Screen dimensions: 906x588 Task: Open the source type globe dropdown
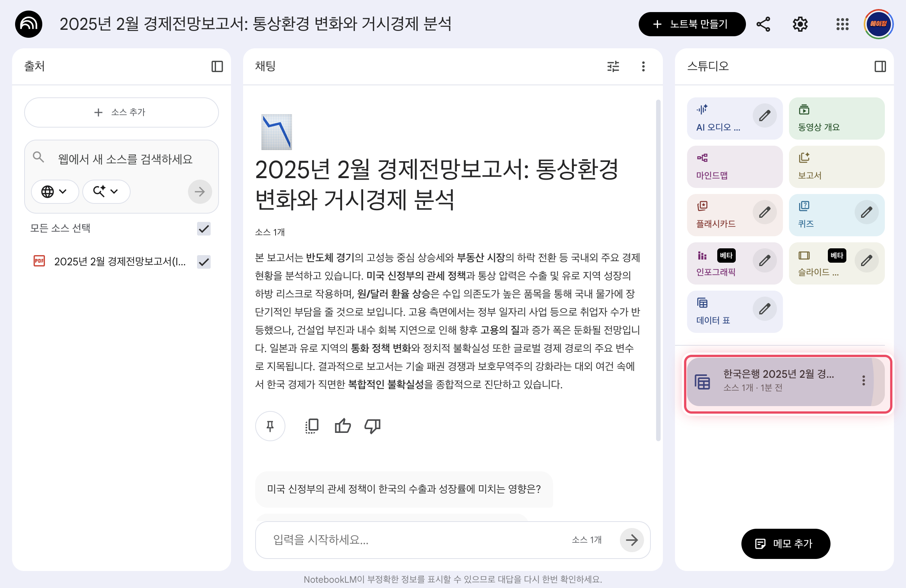[x=55, y=191]
